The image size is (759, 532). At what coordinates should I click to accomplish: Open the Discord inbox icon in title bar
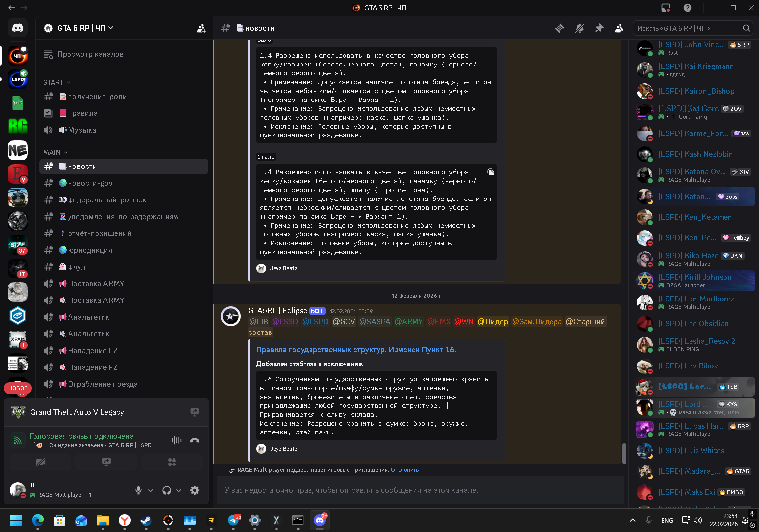tap(666, 8)
